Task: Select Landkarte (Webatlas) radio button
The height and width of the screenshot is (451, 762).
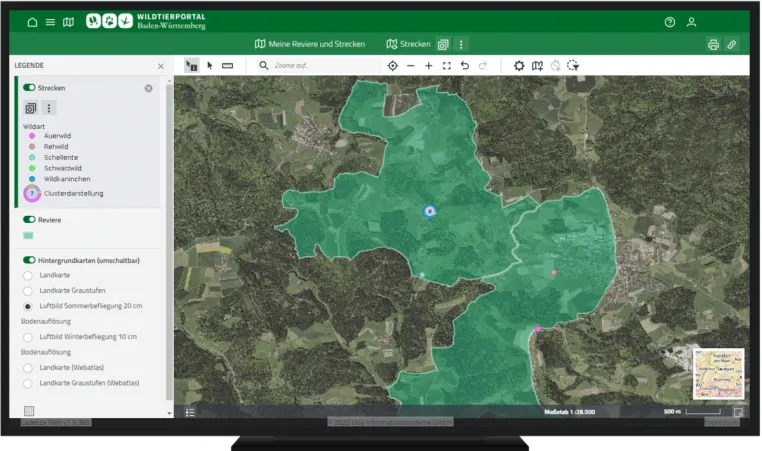Action: [x=28, y=368]
